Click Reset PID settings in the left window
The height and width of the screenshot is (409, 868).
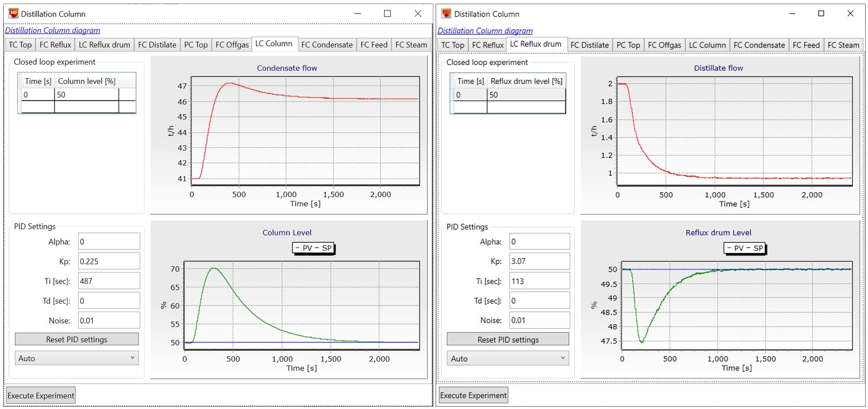pos(76,339)
